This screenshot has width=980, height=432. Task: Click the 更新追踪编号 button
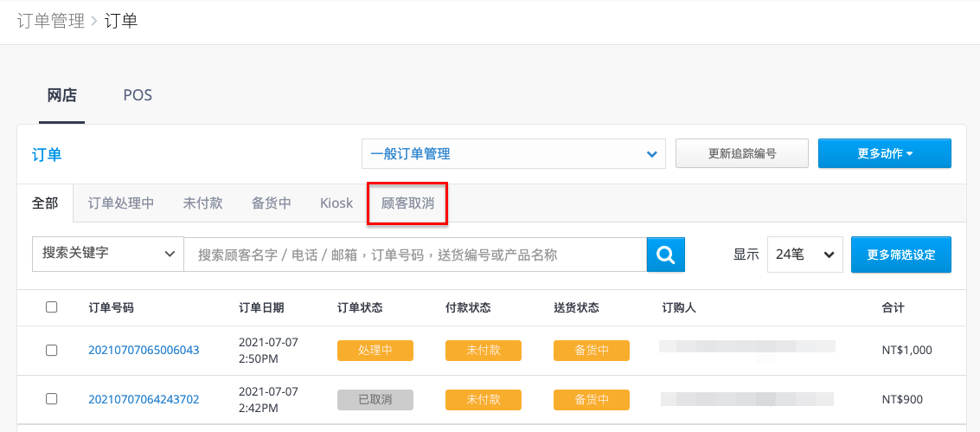[x=742, y=154]
